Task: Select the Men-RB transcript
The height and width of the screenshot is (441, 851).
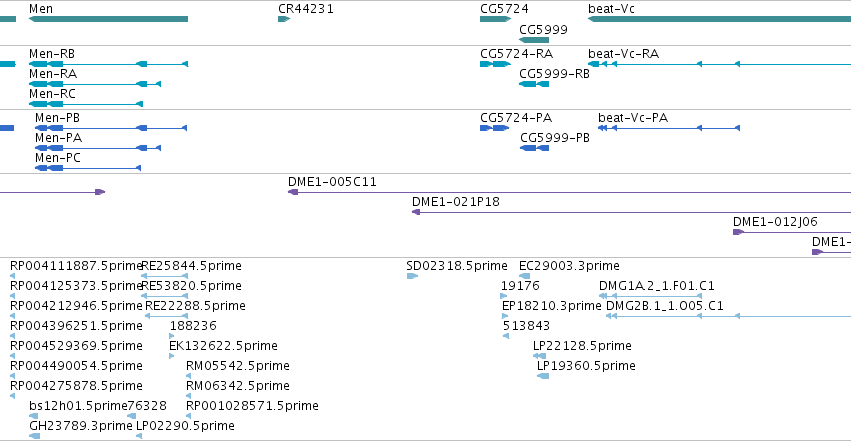Action: pyautogui.click(x=108, y=64)
